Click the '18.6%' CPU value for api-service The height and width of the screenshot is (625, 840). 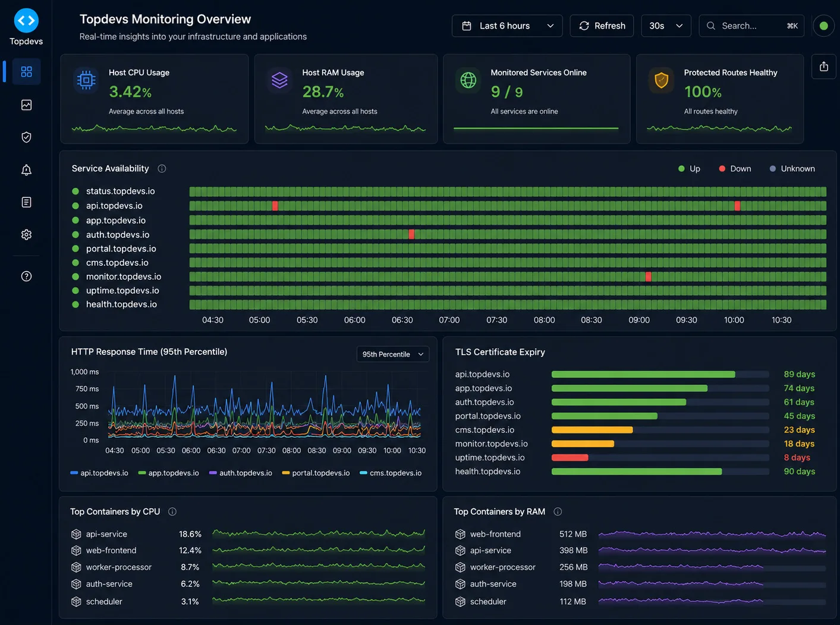coord(190,534)
